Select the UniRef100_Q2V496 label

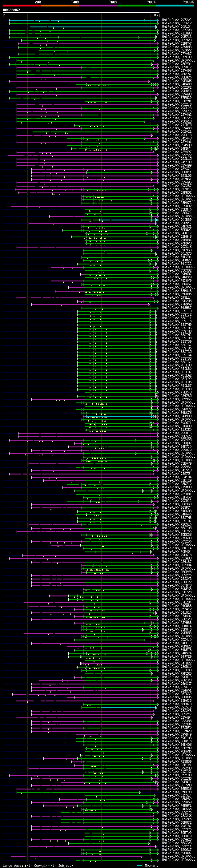pos(177,71)
